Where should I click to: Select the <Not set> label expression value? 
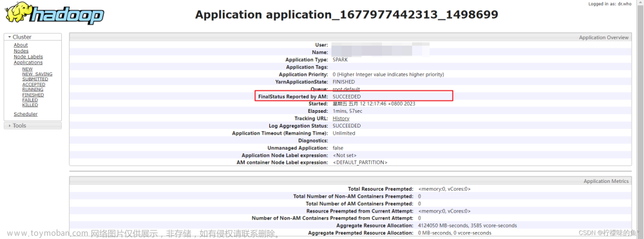pos(345,155)
